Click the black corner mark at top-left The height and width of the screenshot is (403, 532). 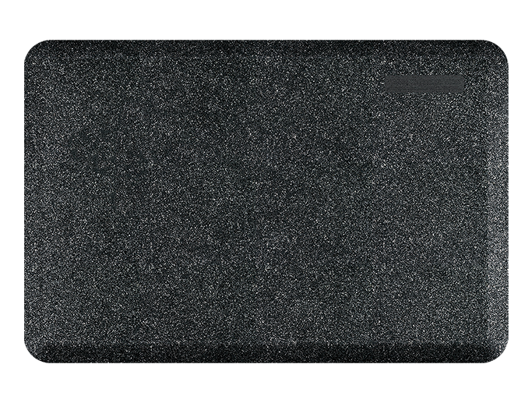tap(26, 42)
